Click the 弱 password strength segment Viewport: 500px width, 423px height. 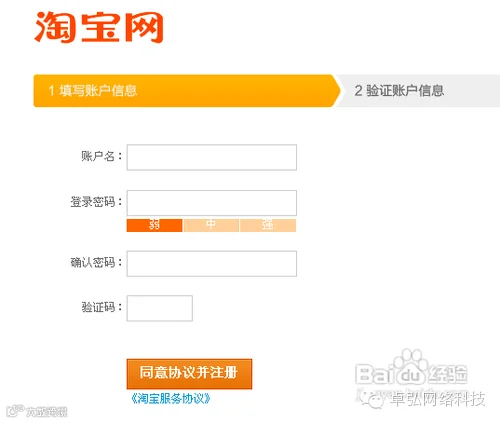154,225
